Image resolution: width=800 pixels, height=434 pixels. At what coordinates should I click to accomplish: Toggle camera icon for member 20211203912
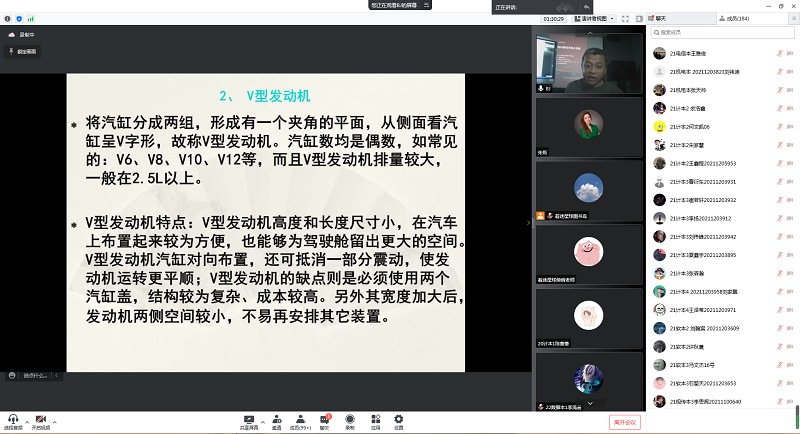[790, 218]
